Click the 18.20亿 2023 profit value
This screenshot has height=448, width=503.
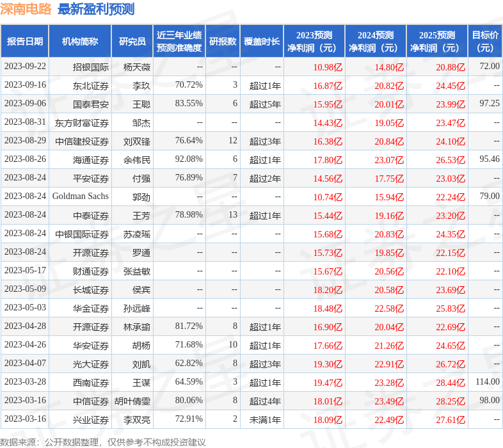click(x=328, y=290)
